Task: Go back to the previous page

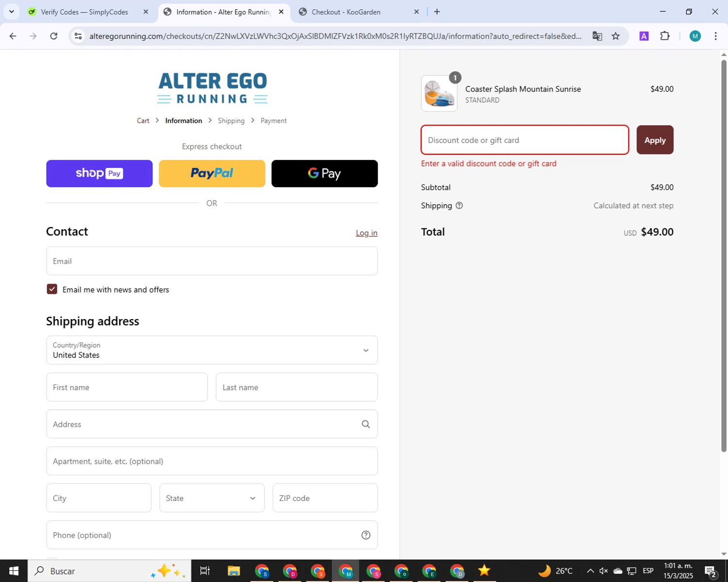Action: pos(13,36)
